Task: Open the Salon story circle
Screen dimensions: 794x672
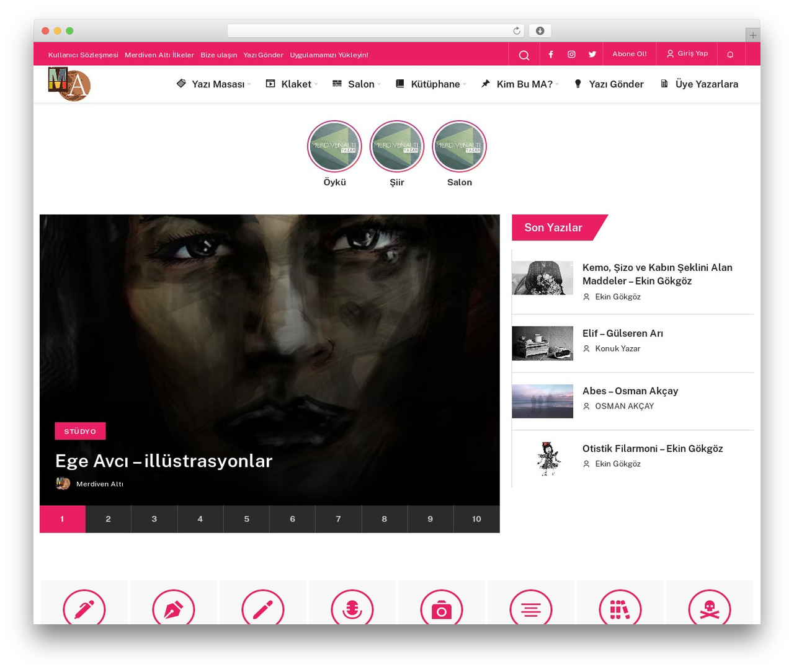Action: click(x=459, y=146)
